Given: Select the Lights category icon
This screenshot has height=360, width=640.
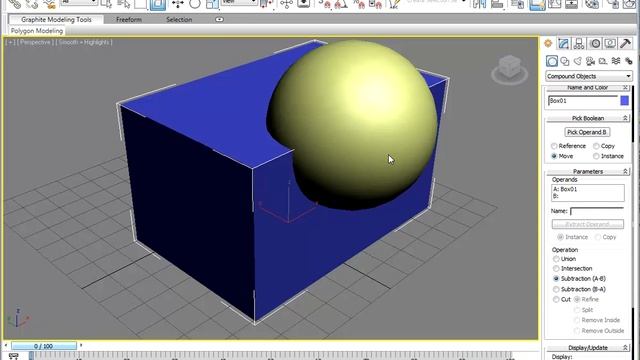Looking at the screenshot, I should point(578,61).
